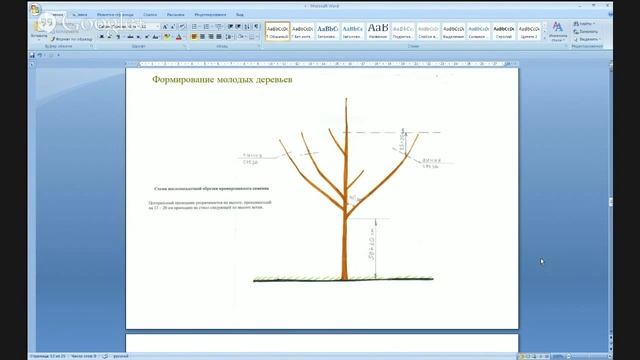This screenshot has width=640, height=360.
Task: Click the spelling check icon in status bar
Action: [105, 356]
